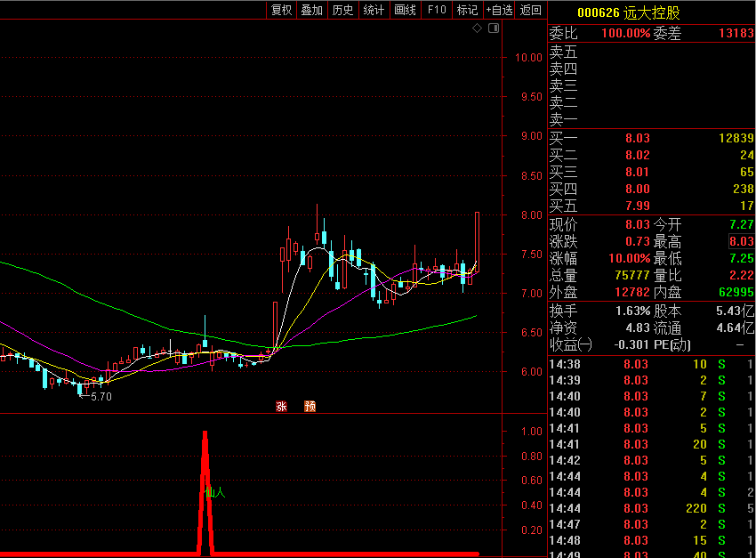Select the 卖三 order row

652,85
